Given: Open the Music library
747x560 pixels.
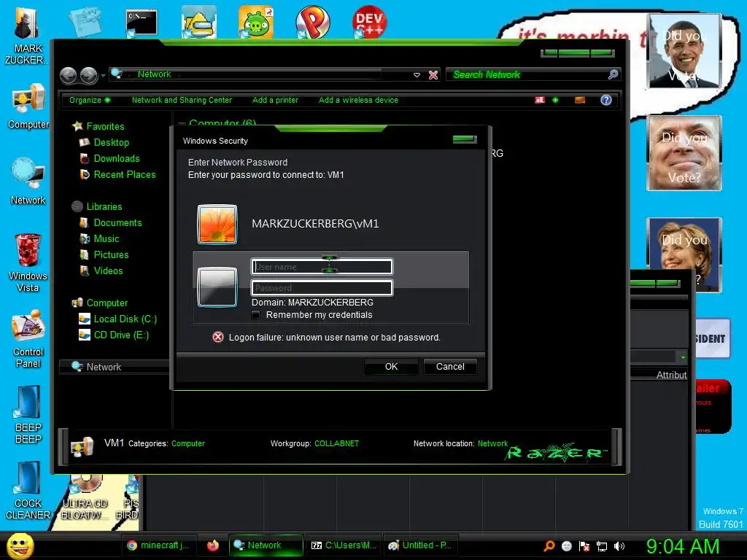Looking at the screenshot, I should tap(107, 239).
